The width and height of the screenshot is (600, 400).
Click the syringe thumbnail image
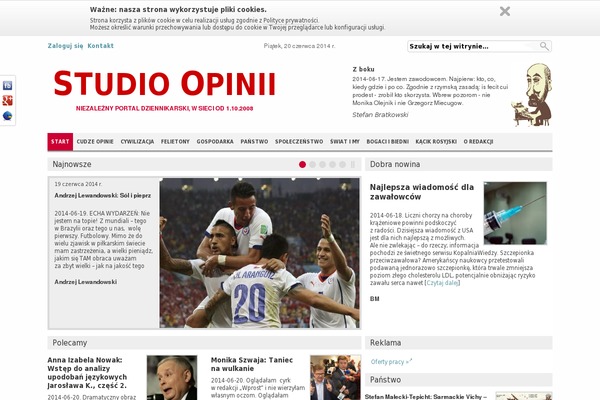pos(515,213)
